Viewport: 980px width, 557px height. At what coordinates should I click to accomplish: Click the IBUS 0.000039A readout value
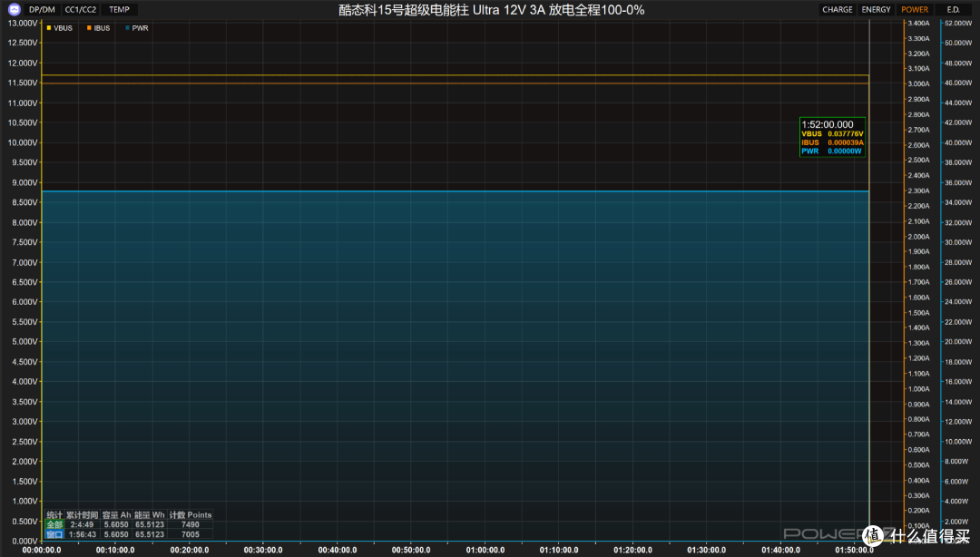pos(845,142)
